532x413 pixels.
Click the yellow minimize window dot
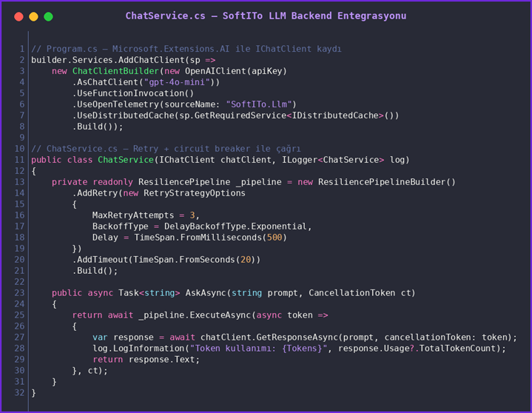click(x=33, y=16)
